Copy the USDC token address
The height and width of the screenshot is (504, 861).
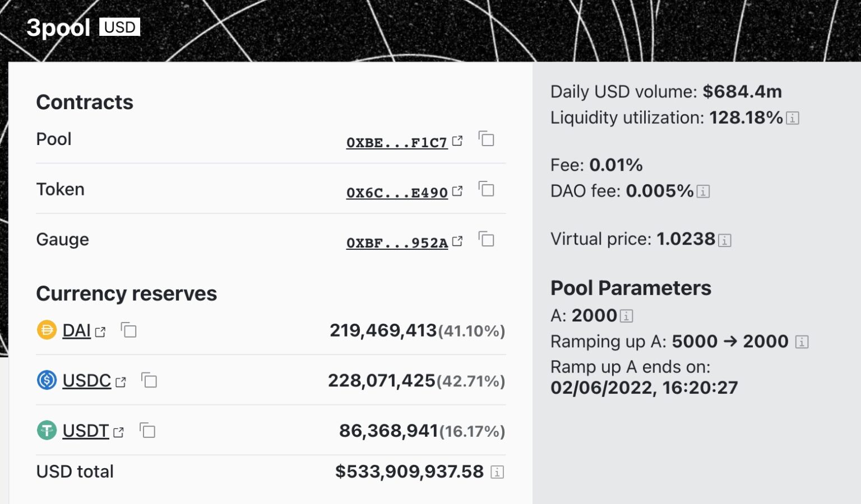tap(149, 380)
